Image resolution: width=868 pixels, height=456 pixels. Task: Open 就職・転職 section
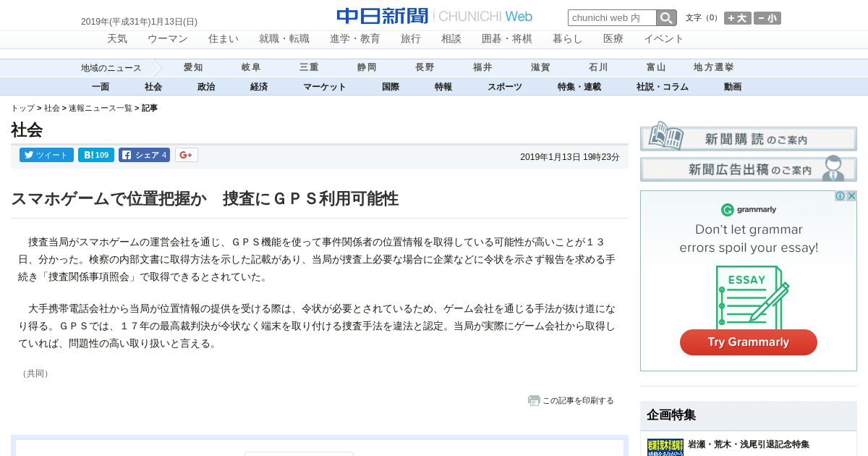[x=284, y=39]
